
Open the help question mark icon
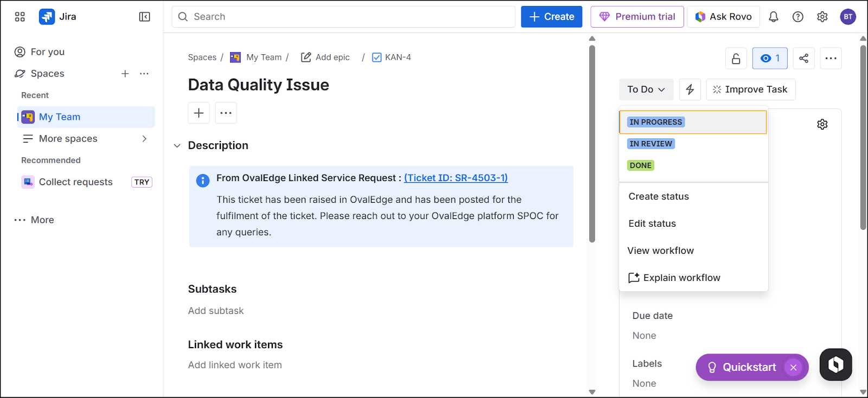[x=797, y=17]
